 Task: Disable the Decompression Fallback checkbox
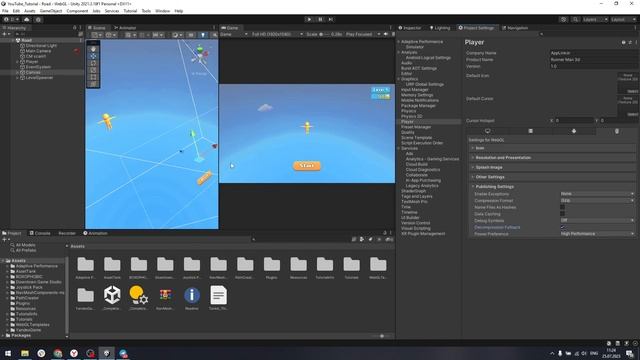click(x=562, y=227)
